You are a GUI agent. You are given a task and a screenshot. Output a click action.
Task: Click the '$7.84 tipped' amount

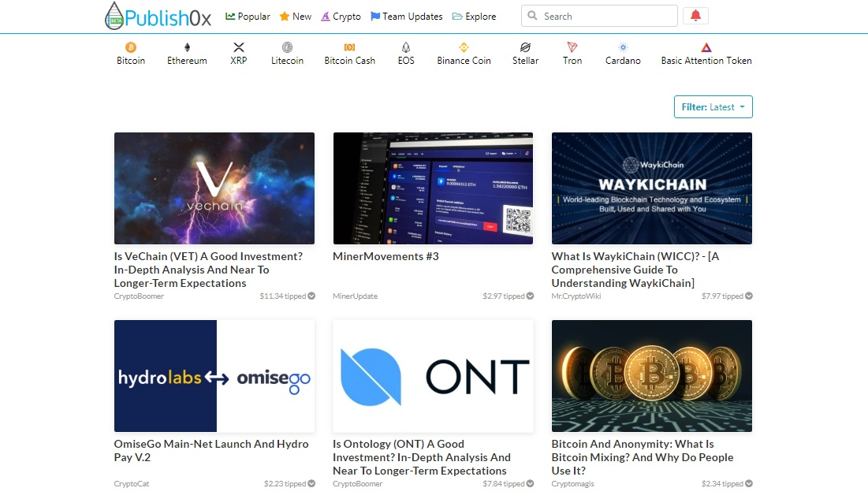pos(504,484)
